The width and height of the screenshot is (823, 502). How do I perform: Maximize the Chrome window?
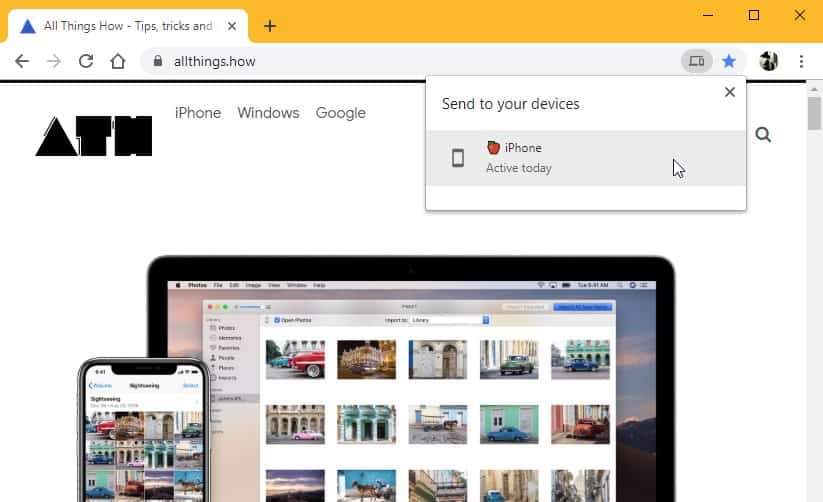[x=754, y=15]
